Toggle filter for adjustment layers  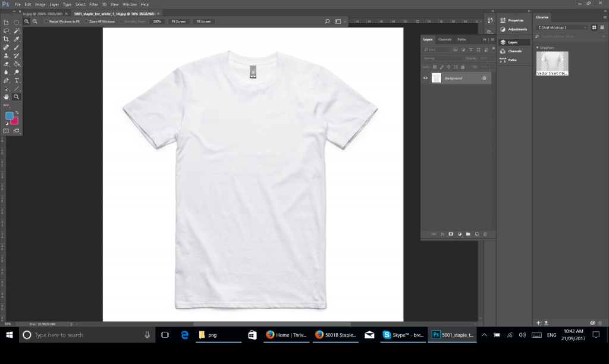coord(463,50)
